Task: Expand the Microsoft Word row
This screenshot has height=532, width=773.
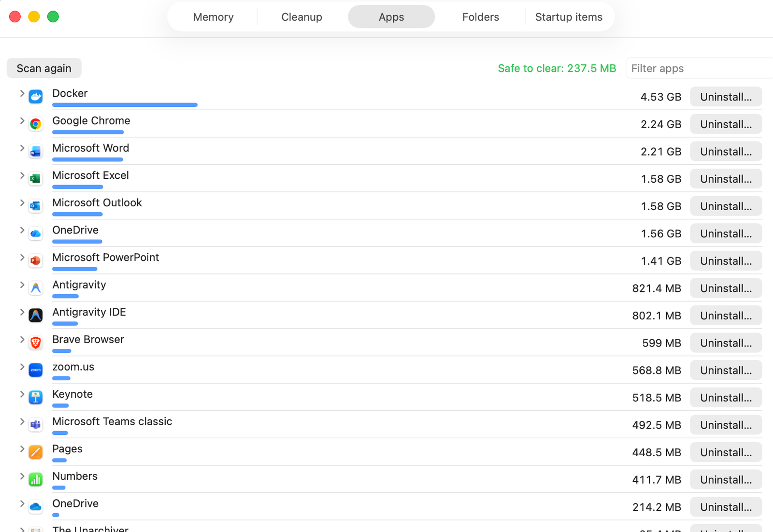Action: (x=22, y=148)
